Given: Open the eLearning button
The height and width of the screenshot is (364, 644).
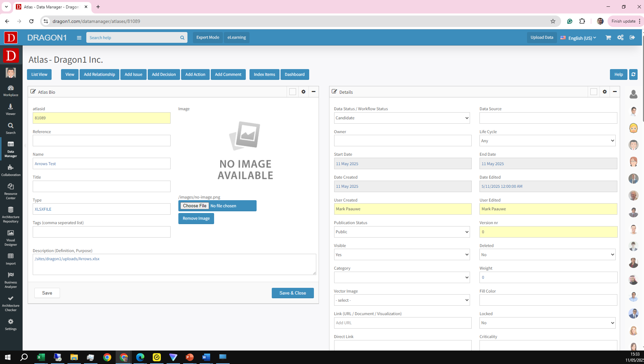Looking at the screenshot, I should click(237, 37).
